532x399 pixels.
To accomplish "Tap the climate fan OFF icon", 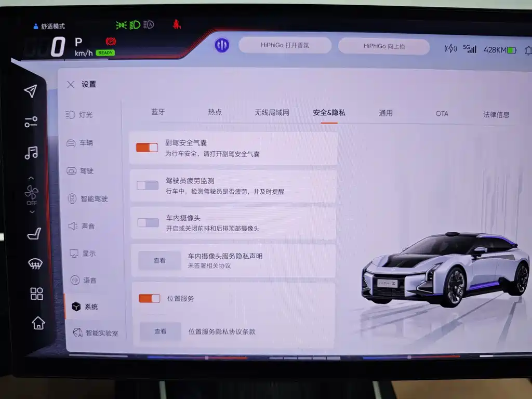I will click(x=32, y=195).
